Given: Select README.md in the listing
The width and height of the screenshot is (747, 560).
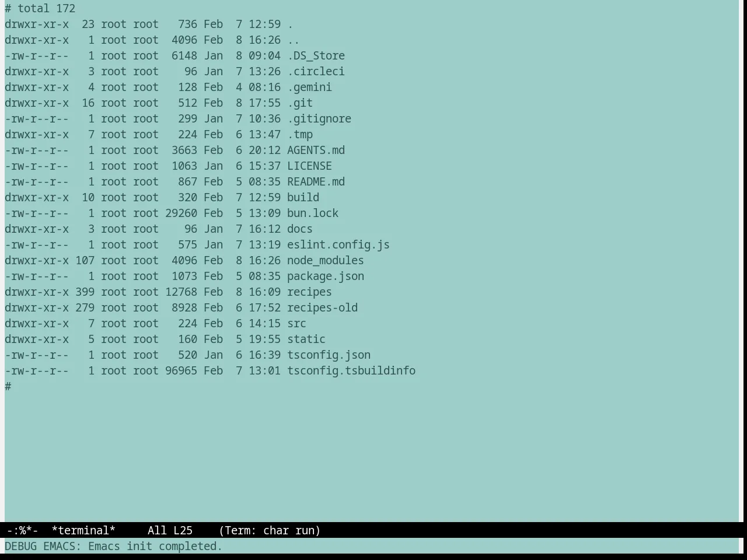Looking at the screenshot, I should tap(316, 181).
